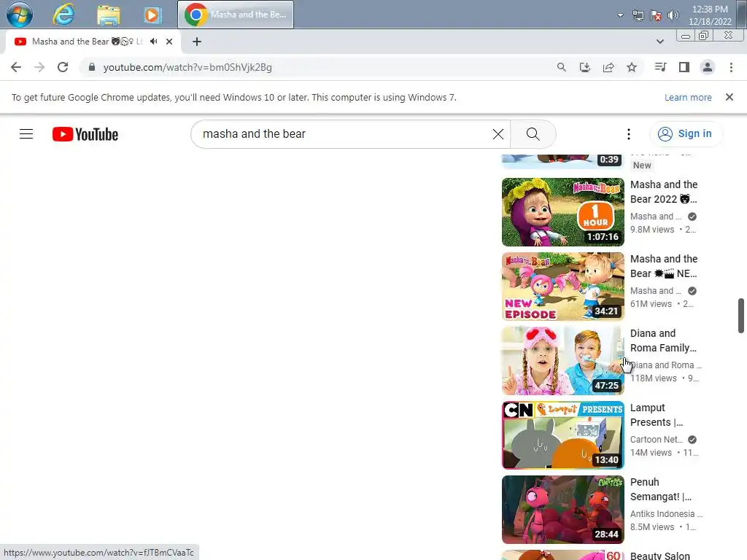Open the YouTube hamburger guide menu
Viewport: 747px width, 560px height.
(26, 134)
